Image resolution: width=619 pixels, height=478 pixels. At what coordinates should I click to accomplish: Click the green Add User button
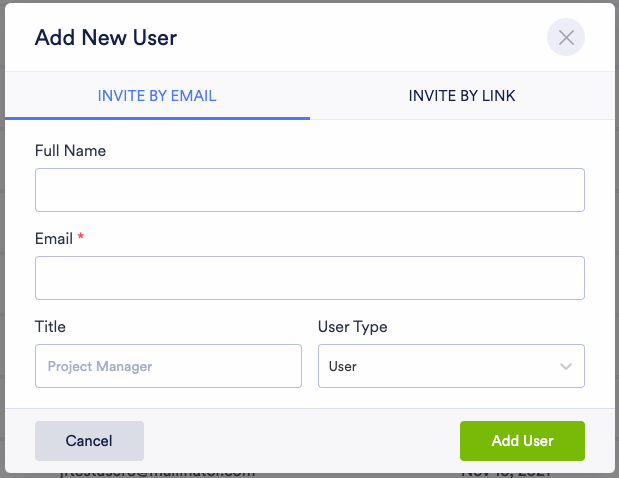point(522,441)
